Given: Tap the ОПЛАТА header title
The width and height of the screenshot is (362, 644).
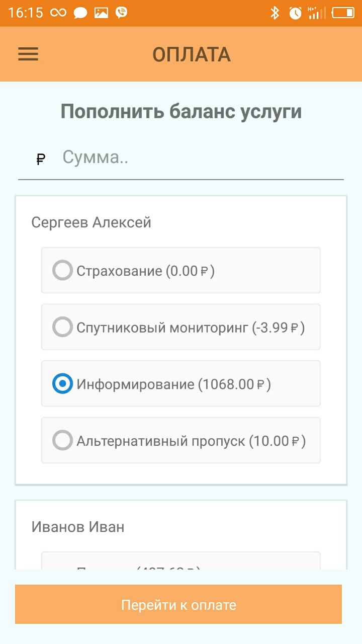Looking at the screenshot, I should coord(192,54).
